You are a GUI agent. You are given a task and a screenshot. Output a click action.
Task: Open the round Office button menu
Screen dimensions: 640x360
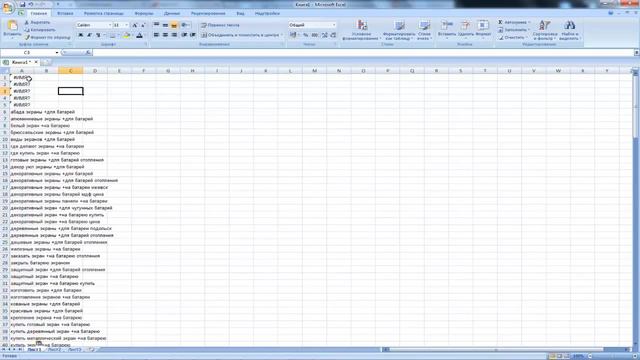(x=7, y=7)
